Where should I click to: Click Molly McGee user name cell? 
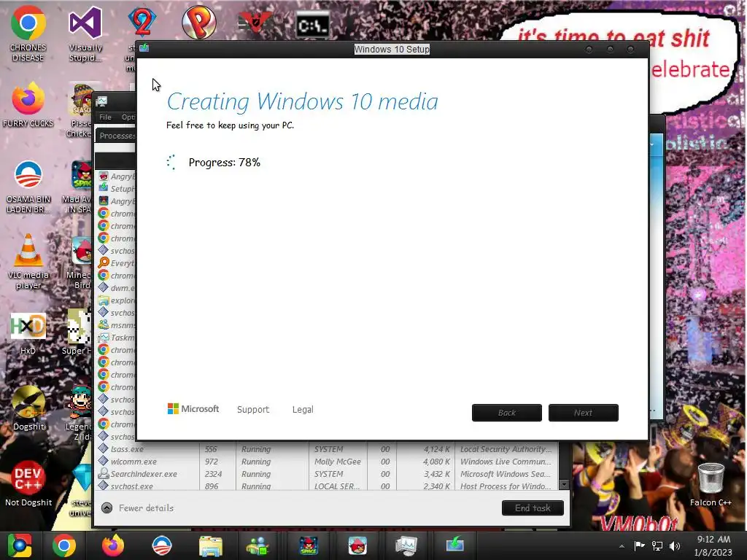click(337, 462)
